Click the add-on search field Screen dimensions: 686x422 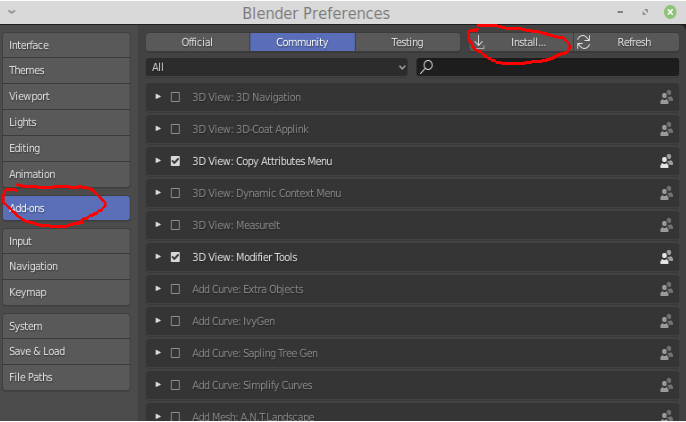(x=548, y=67)
